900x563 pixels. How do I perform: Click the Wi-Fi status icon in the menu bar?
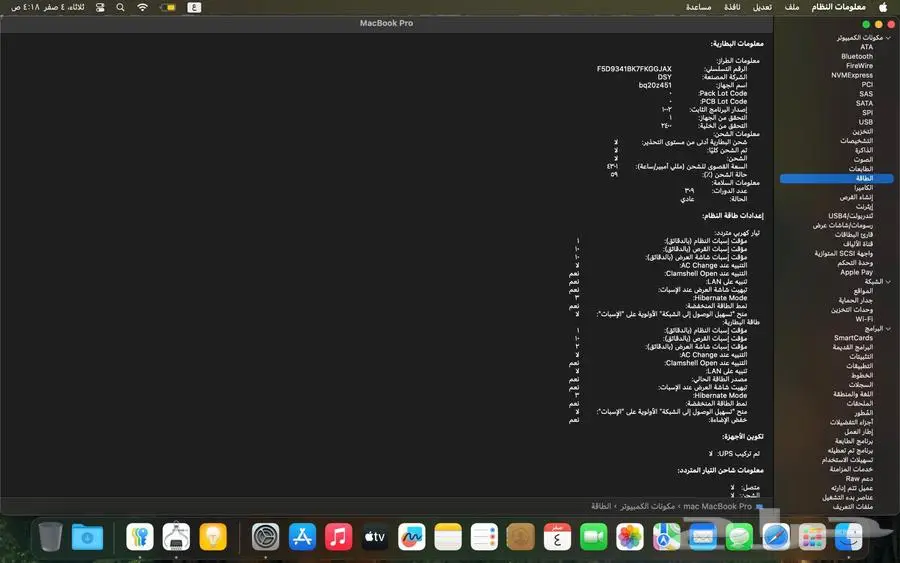(142, 7)
